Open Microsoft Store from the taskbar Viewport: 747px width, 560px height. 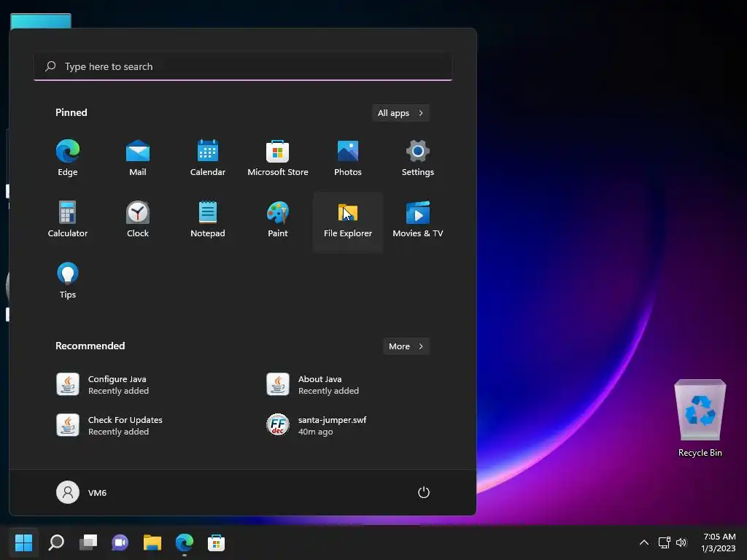pyautogui.click(x=216, y=542)
